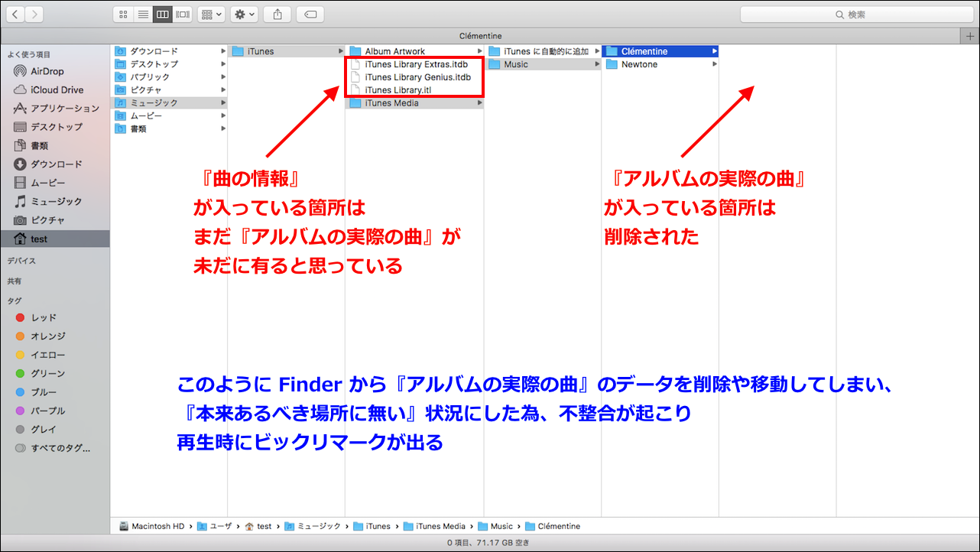Open the gear action menu
This screenshot has height=552, width=980.
[244, 14]
